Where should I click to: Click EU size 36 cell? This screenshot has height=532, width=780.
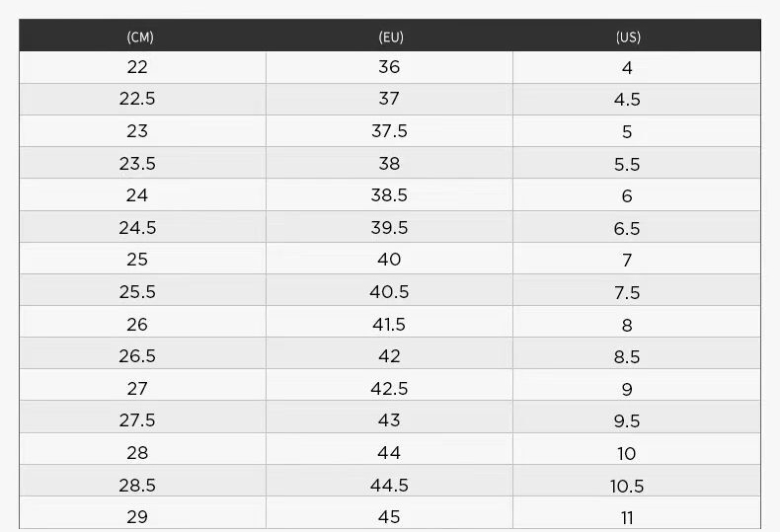(x=389, y=67)
